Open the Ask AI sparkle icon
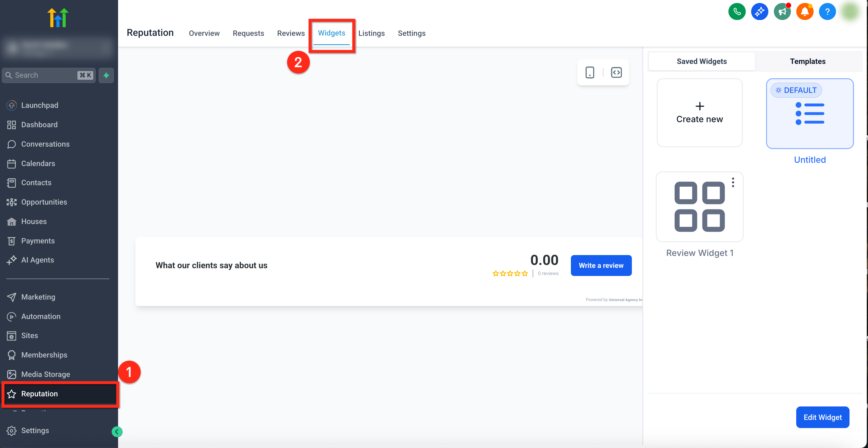The image size is (868, 448). tap(759, 12)
